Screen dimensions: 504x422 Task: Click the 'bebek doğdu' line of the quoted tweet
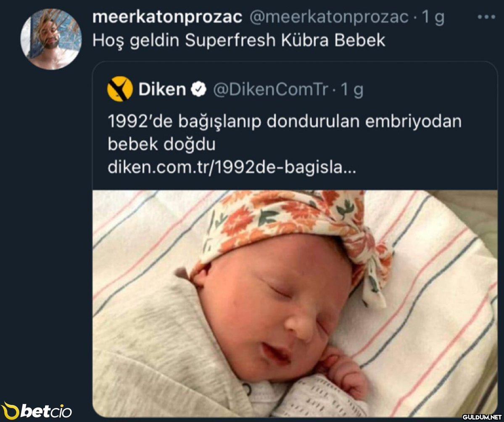point(161,144)
